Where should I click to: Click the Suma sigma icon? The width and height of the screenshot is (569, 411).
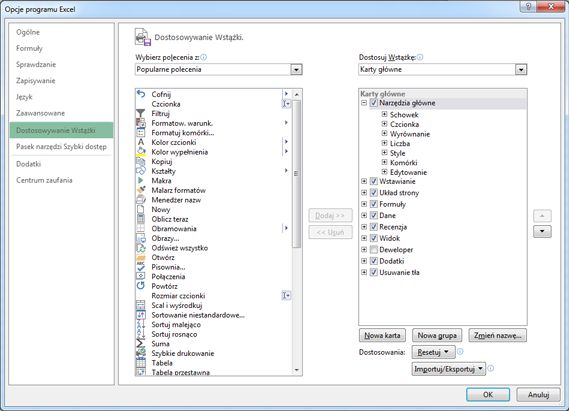click(x=141, y=344)
